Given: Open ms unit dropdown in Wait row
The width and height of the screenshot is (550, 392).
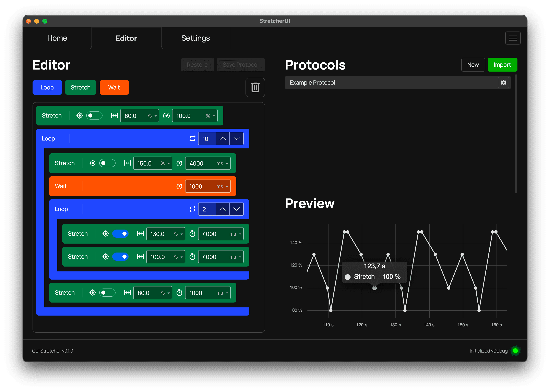Looking at the screenshot, I should [222, 186].
